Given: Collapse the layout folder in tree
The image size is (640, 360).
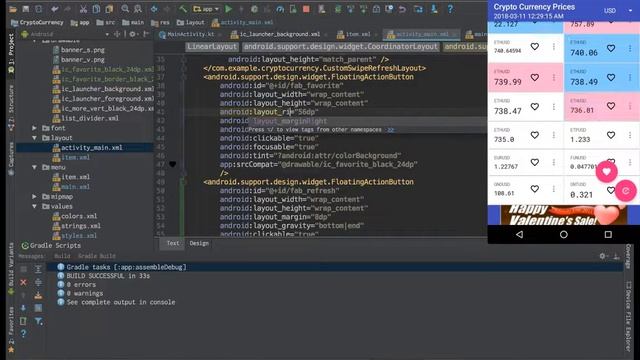Looking at the screenshot, I should [34, 138].
